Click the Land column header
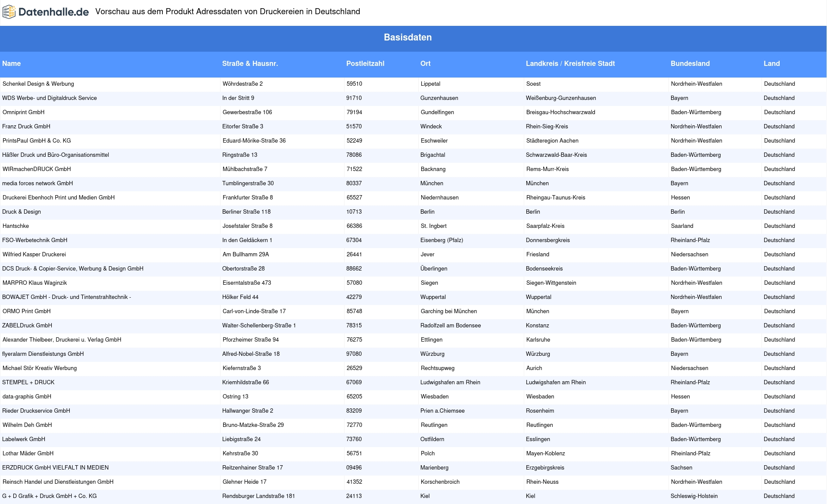The height and width of the screenshot is (504, 827). click(772, 63)
